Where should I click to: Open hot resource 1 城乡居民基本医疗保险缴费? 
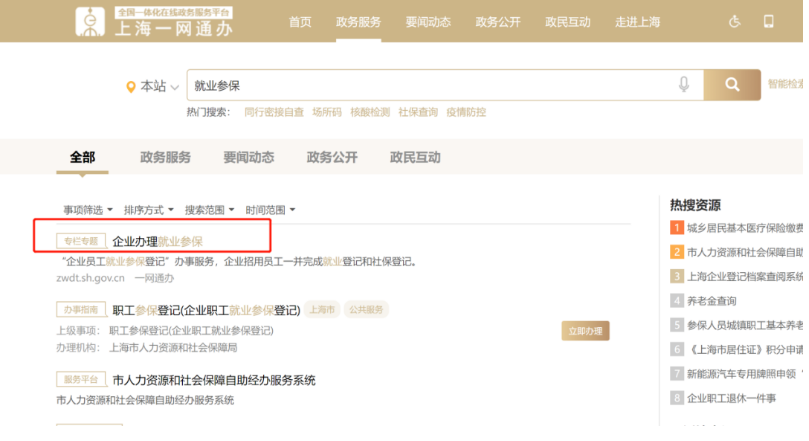click(x=737, y=228)
